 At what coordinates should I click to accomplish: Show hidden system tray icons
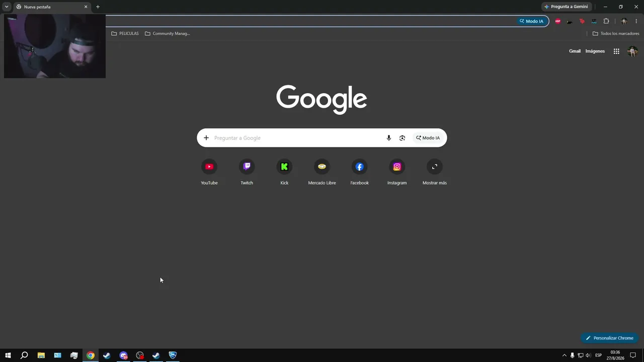564,355
